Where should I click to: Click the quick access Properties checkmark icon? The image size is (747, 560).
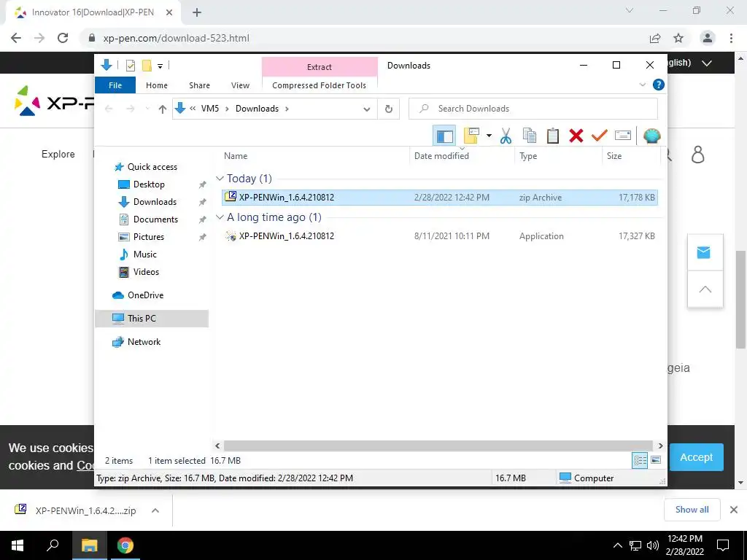130,65
